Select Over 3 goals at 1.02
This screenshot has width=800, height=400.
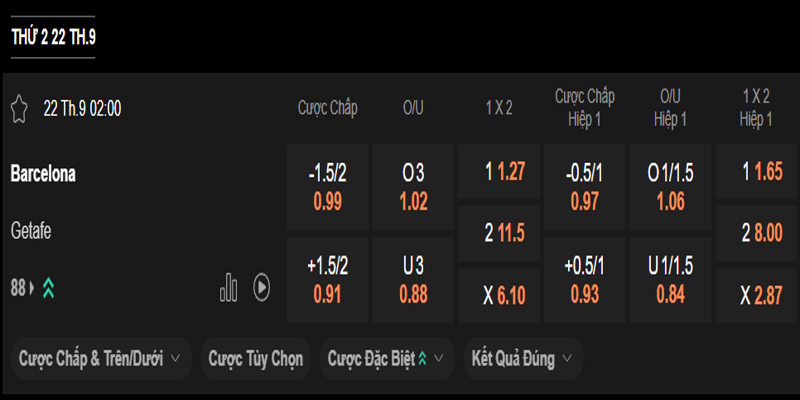(x=413, y=187)
